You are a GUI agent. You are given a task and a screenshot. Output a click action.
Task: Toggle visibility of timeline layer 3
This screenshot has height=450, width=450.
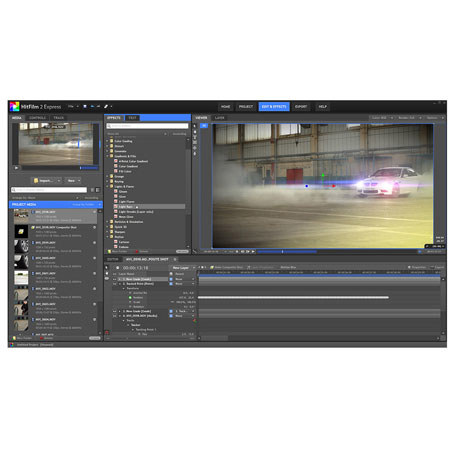pyautogui.click(x=115, y=311)
